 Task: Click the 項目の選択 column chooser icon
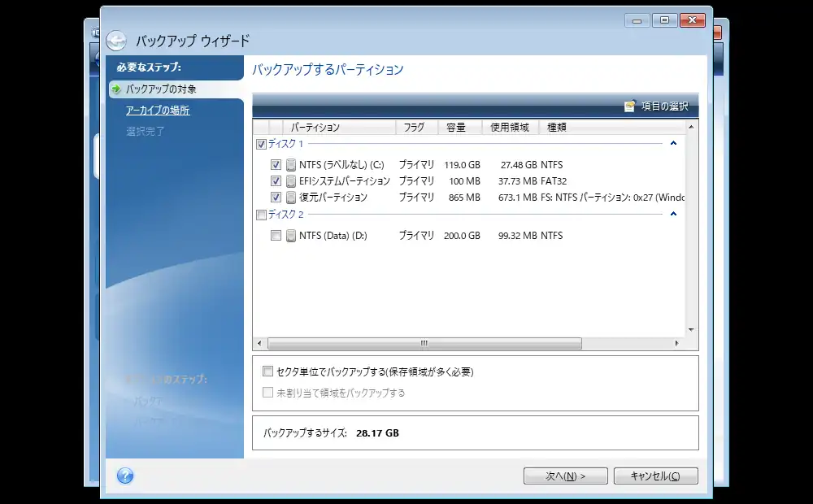(x=629, y=106)
